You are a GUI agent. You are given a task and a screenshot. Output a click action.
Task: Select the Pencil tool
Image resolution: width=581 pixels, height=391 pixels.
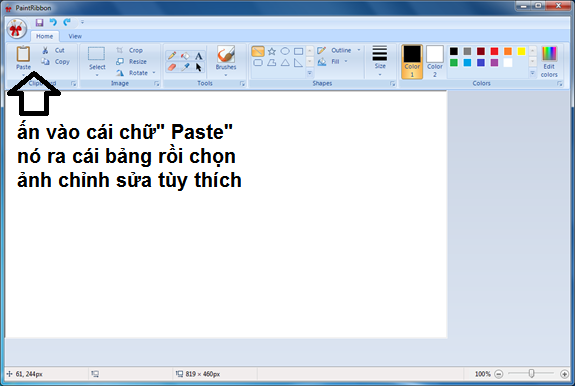click(172, 56)
